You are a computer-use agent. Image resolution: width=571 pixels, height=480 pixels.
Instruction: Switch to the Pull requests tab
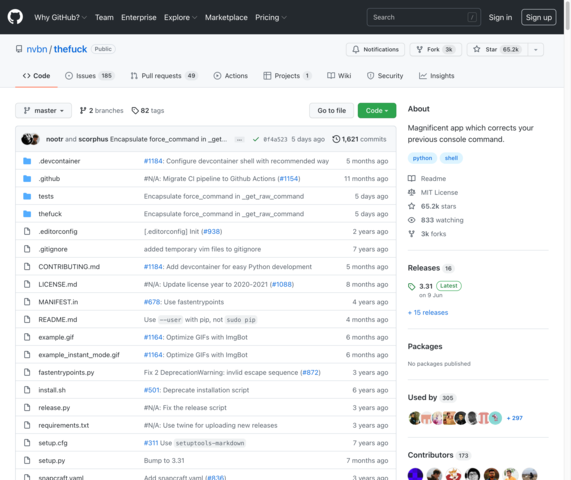tap(164, 76)
